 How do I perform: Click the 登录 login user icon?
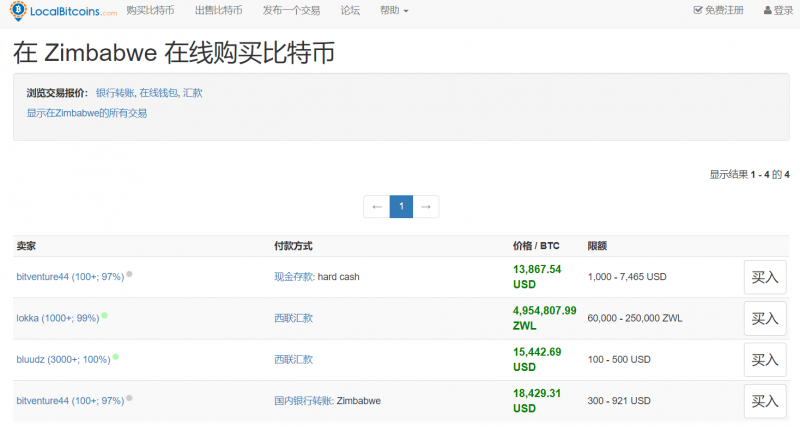pyautogui.click(x=768, y=10)
